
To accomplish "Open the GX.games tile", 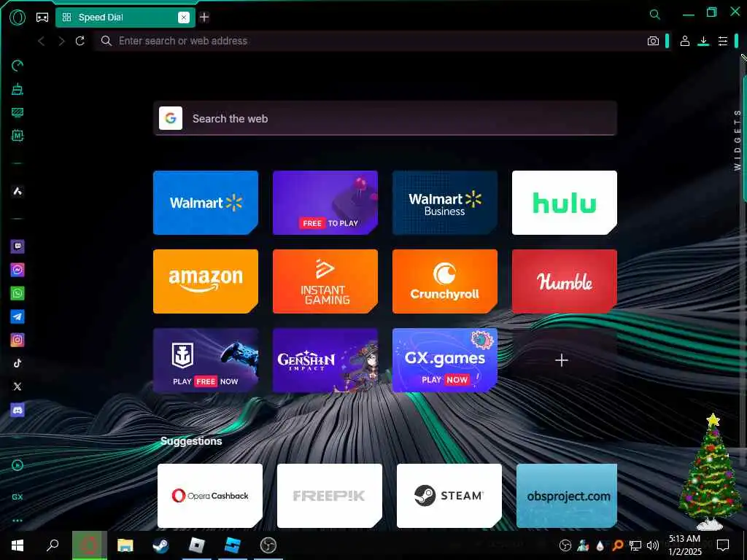I will (444, 360).
